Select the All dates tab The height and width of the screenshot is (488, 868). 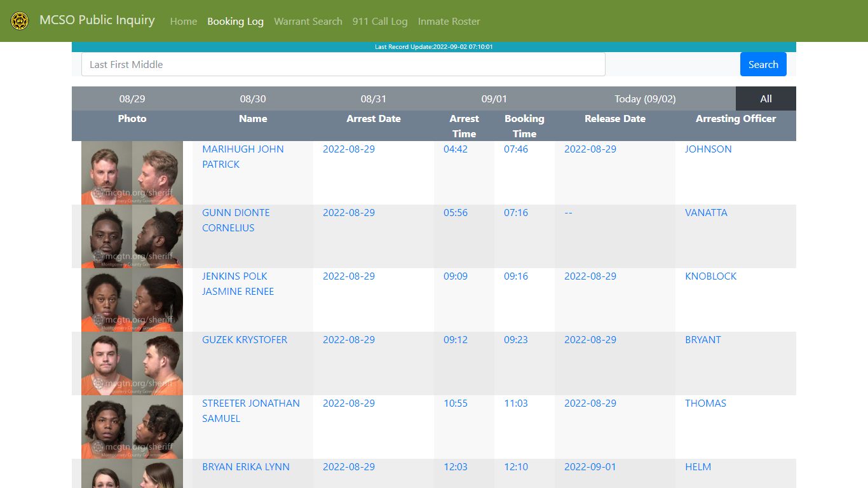(766, 98)
